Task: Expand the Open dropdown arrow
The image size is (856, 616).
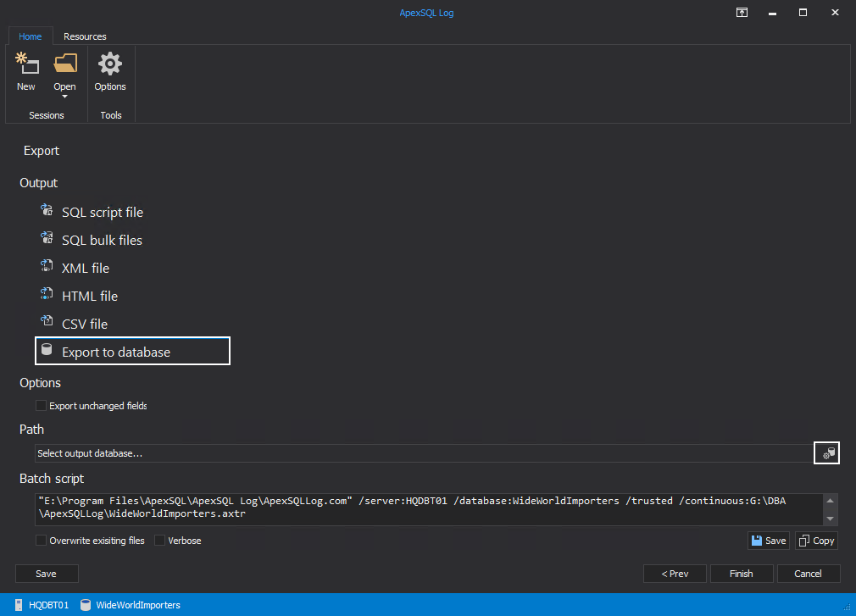Action: [x=64, y=97]
